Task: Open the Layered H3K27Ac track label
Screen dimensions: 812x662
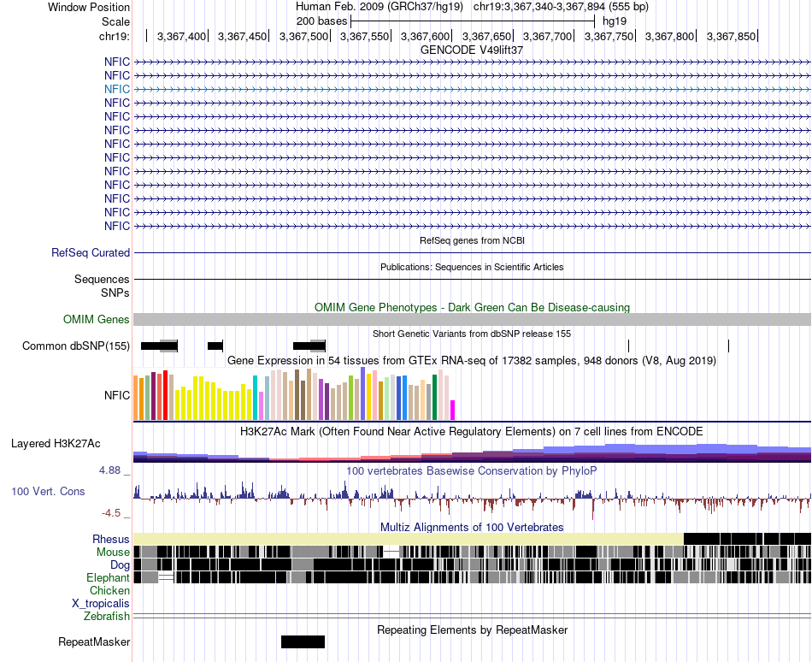Action: point(56,443)
